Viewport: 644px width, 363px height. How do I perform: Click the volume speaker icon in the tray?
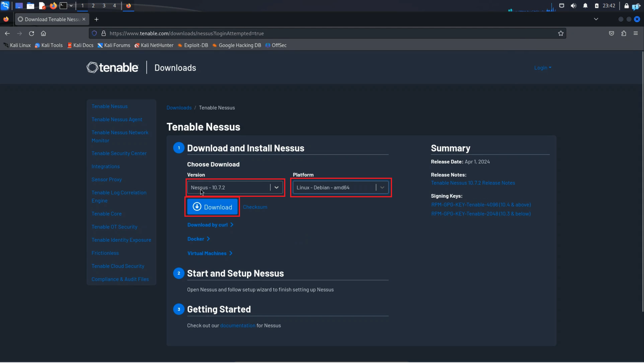coord(573,6)
